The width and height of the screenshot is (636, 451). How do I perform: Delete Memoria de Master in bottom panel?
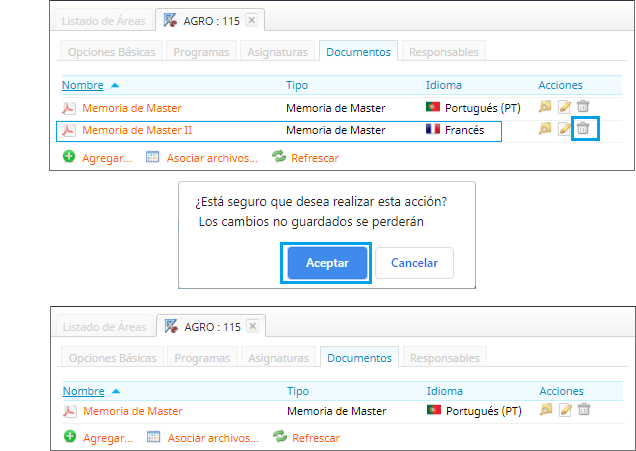584,409
